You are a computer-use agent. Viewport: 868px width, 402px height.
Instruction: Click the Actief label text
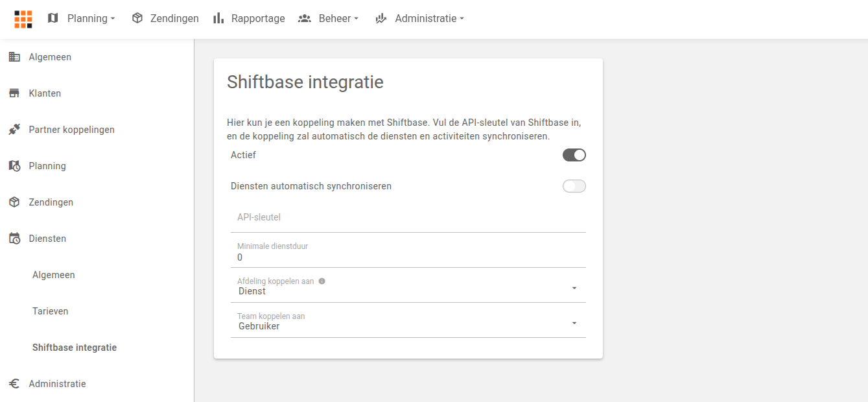click(x=243, y=155)
